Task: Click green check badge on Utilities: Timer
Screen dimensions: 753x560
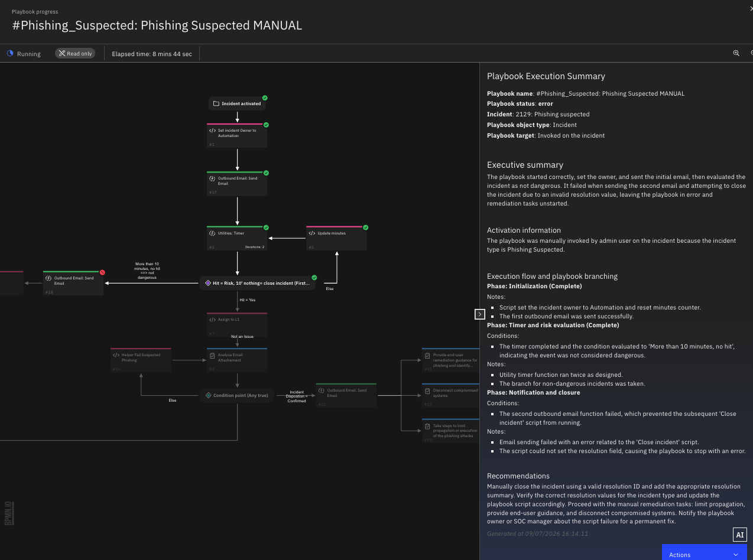Action: [266, 227]
